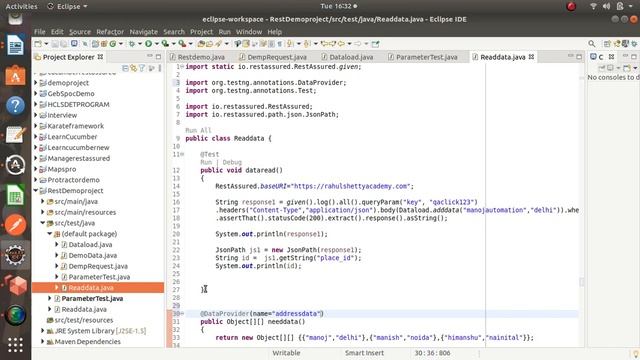The height and width of the screenshot is (360, 640).
Task: Click the New file toolbar icon
Action: pos(38,44)
